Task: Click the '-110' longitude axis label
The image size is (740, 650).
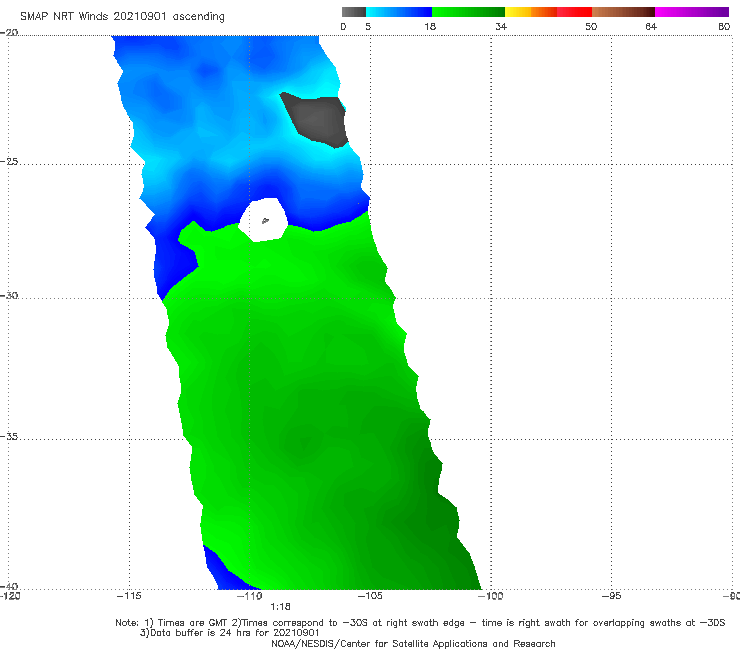Action: pyautogui.click(x=250, y=596)
